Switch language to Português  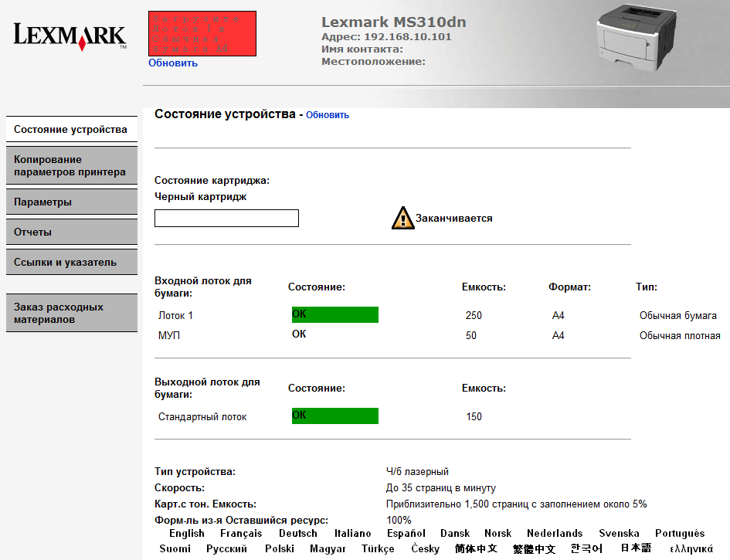point(680,534)
